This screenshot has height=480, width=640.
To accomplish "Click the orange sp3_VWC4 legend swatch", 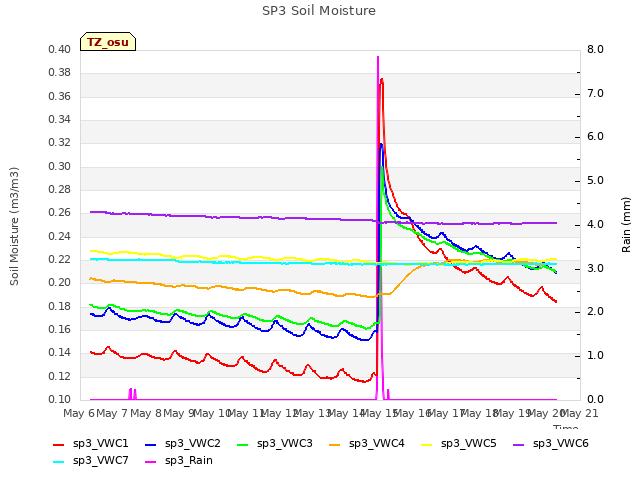I will [x=335, y=444].
